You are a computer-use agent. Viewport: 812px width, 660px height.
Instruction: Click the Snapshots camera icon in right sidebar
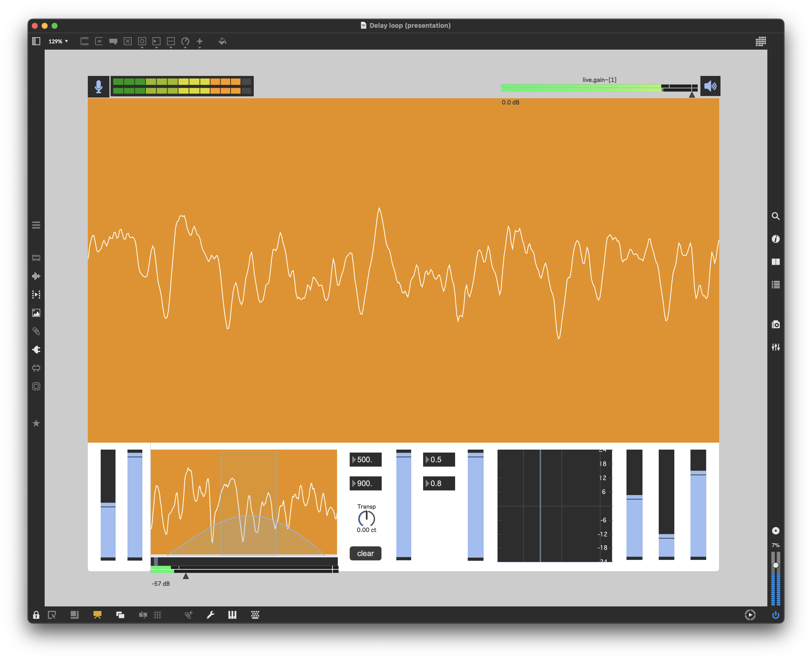coord(776,324)
